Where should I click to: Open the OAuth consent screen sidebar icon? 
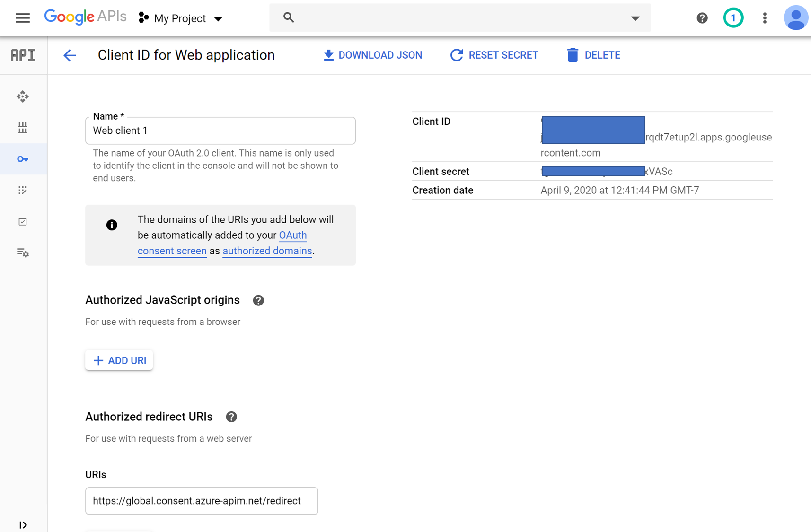(23, 190)
